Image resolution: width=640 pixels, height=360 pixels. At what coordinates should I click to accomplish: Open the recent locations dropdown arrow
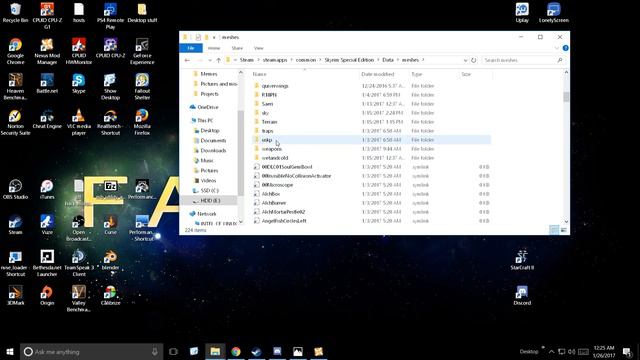[210, 60]
